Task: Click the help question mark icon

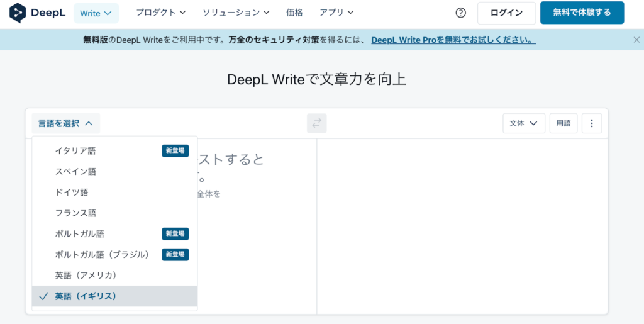Action: point(461,13)
